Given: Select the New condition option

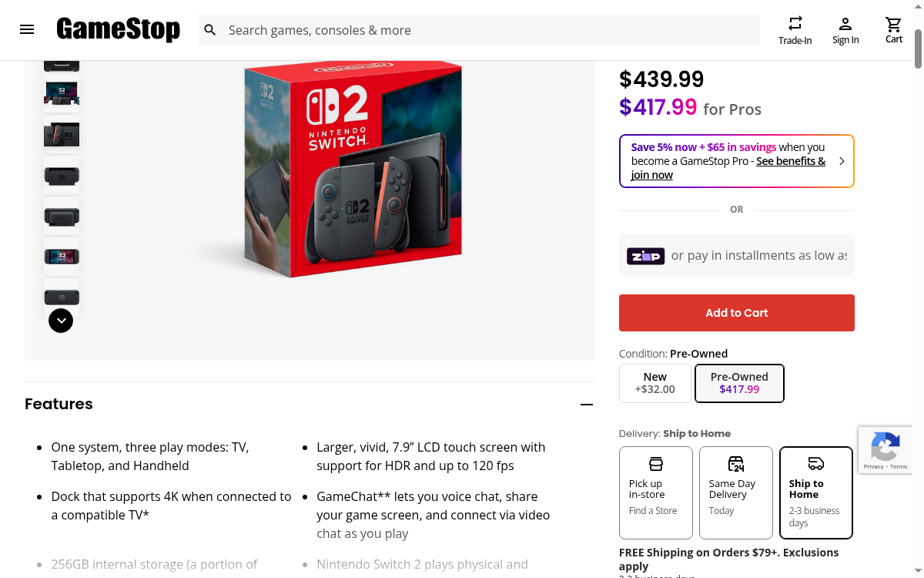Looking at the screenshot, I should click(x=654, y=383).
